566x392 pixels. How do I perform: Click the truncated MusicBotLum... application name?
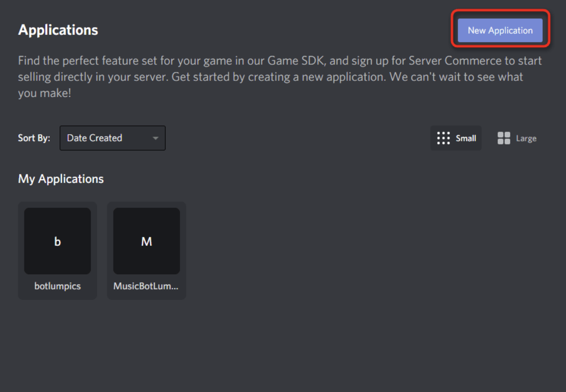(x=146, y=286)
